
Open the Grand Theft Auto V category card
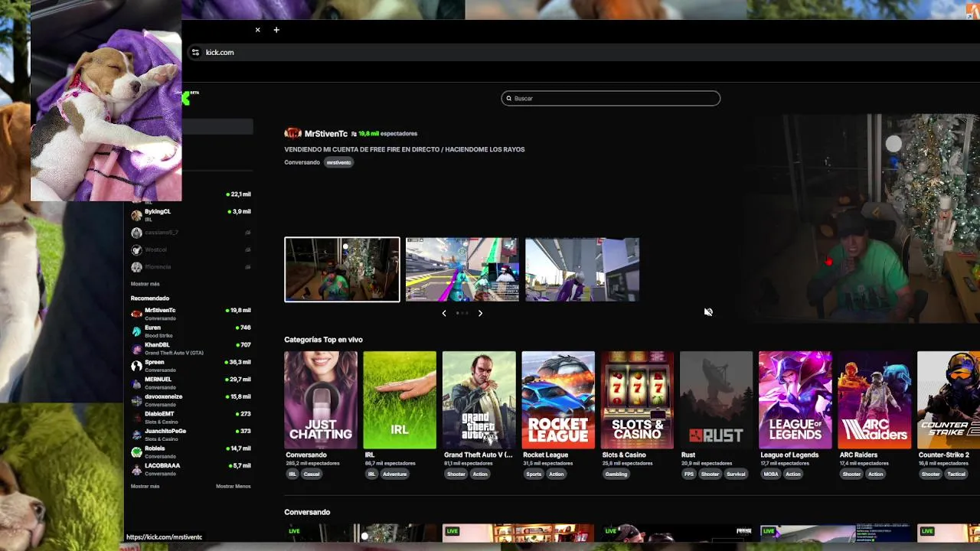(479, 399)
